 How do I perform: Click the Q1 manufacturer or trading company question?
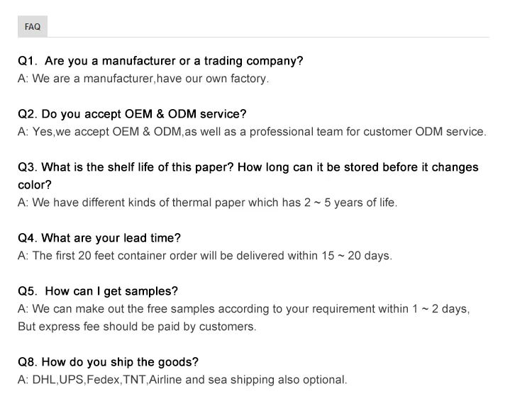coord(160,61)
